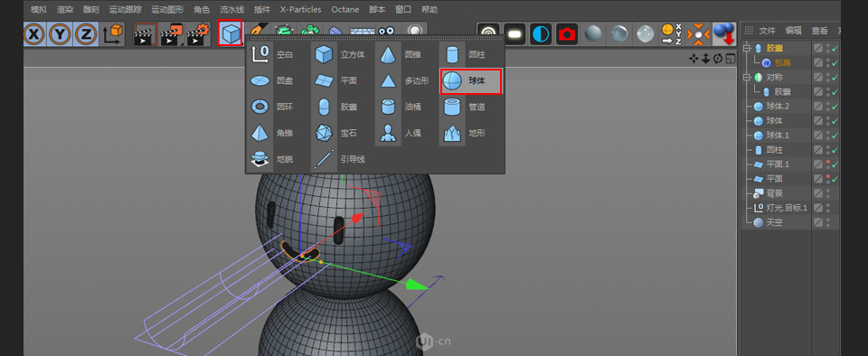The width and height of the screenshot is (868, 356).
Task: Toggle the viewport maximize icon
Action: pyautogui.click(x=731, y=58)
